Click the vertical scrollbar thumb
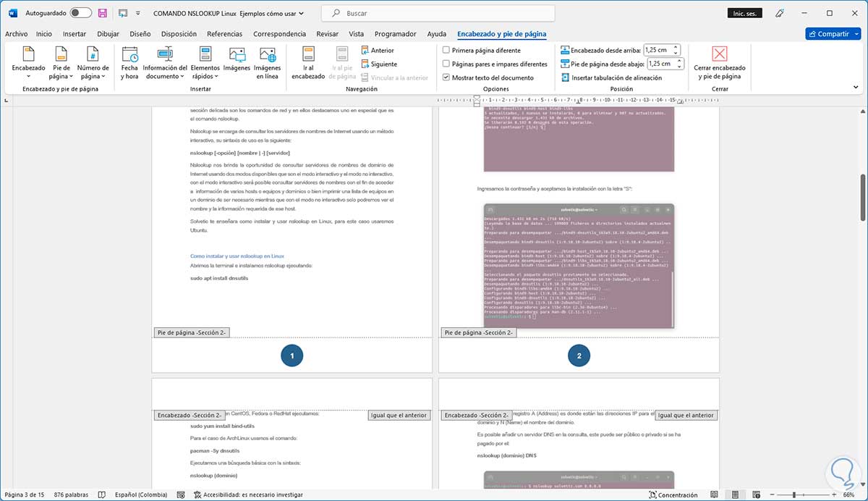The width and height of the screenshot is (868, 501). 863,198
